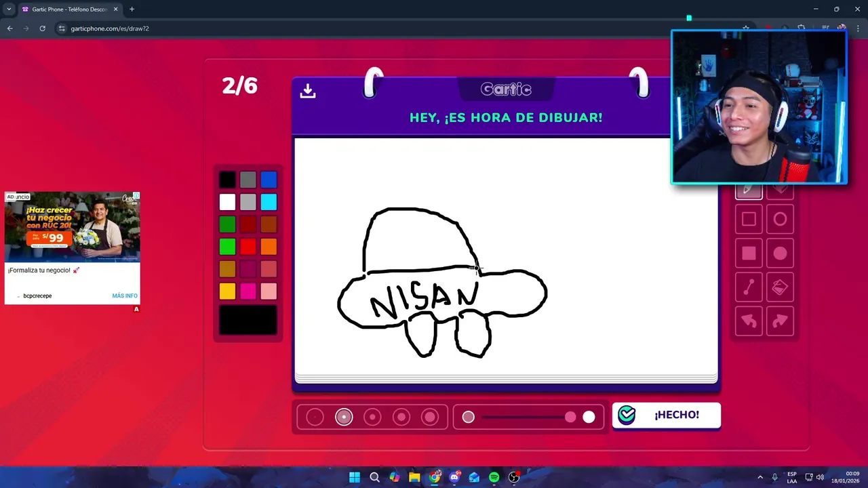This screenshot has height=488, width=868.
Task: Choose the second brush thickness
Action: tap(344, 417)
